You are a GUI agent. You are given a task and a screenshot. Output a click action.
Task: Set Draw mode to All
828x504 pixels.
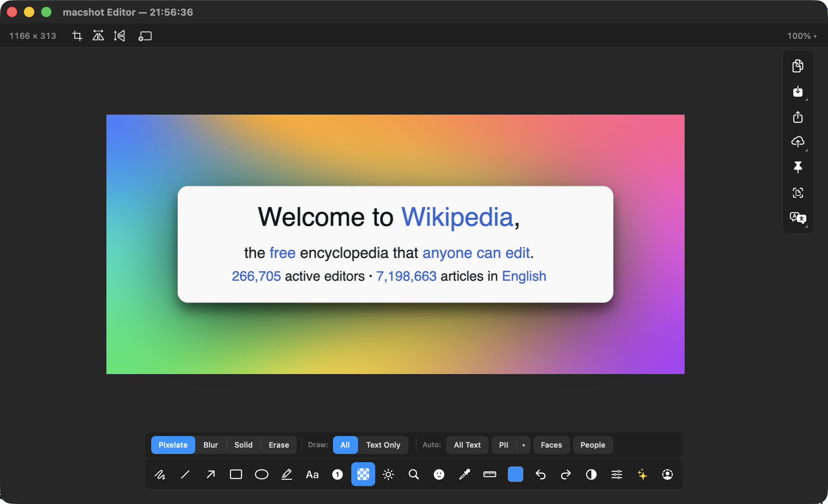[345, 445]
